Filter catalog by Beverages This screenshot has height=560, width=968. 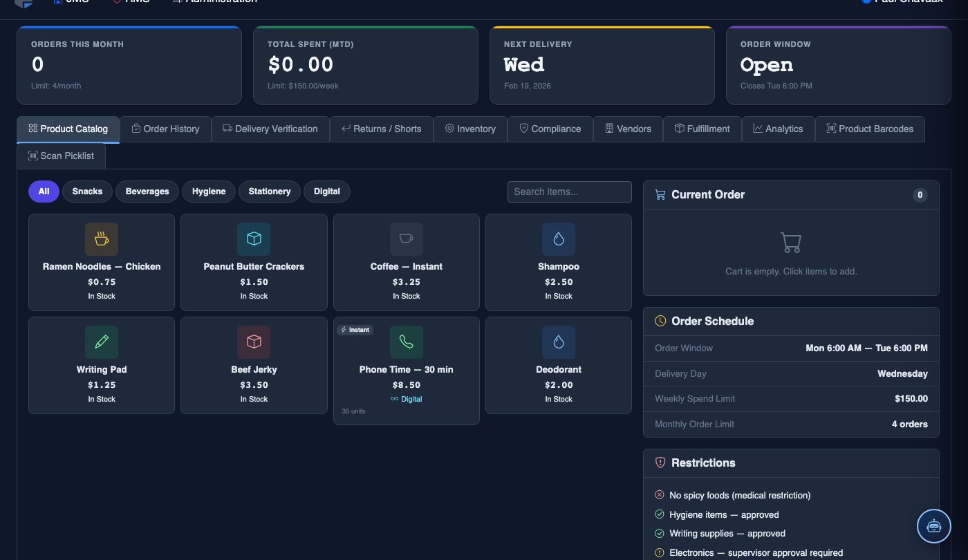[147, 192]
